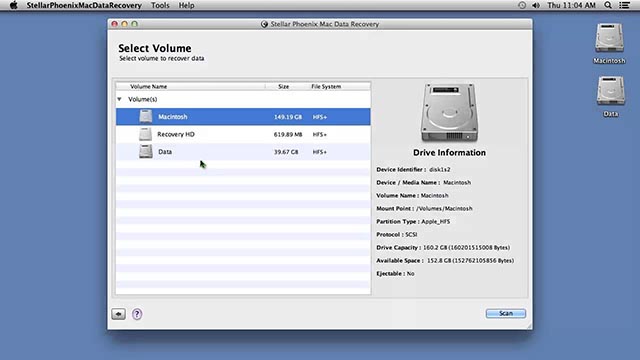Open the StellarPhoenixMacDataRecovery app menu
The image size is (640, 360).
click(84, 5)
